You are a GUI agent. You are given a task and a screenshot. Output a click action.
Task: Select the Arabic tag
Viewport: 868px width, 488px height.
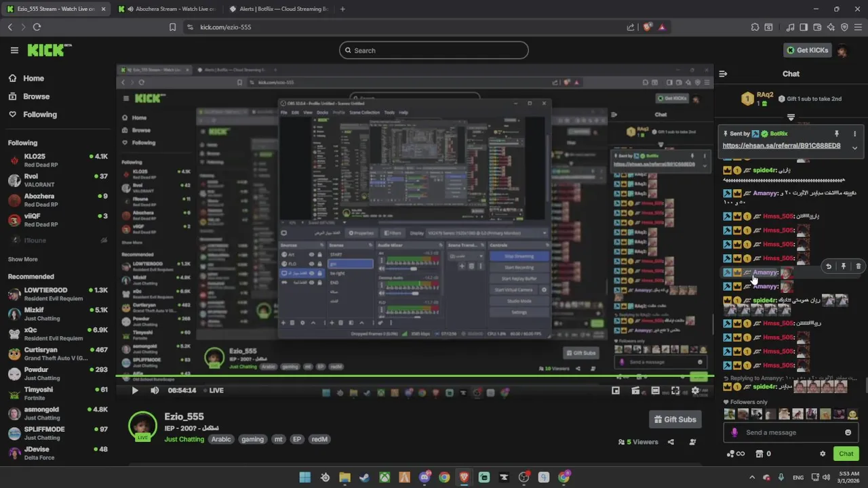pyautogui.click(x=221, y=439)
